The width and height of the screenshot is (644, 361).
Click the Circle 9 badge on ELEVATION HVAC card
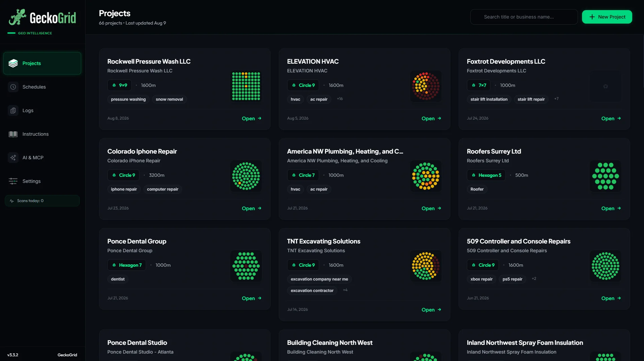coord(303,85)
